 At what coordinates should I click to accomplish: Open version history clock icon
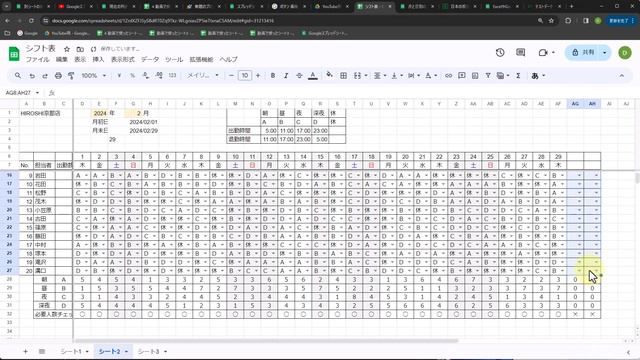point(500,53)
